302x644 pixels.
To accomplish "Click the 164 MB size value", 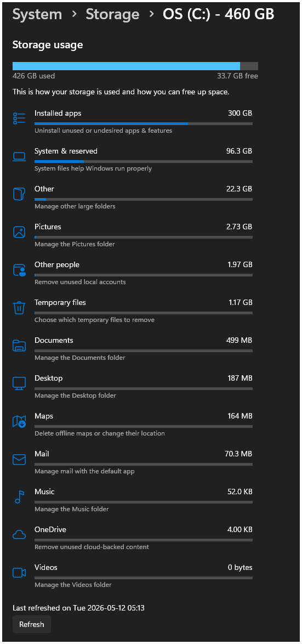I will click(x=240, y=416).
